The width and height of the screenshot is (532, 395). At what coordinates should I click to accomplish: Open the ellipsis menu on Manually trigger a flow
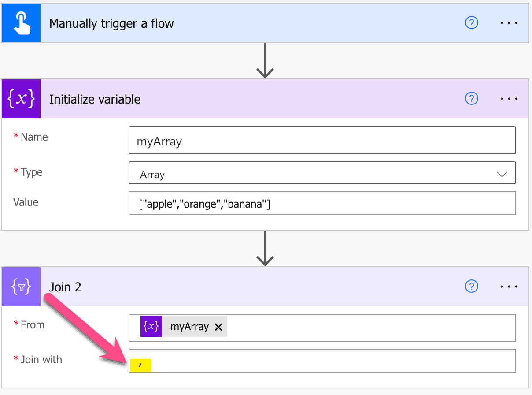[x=509, y=23]
